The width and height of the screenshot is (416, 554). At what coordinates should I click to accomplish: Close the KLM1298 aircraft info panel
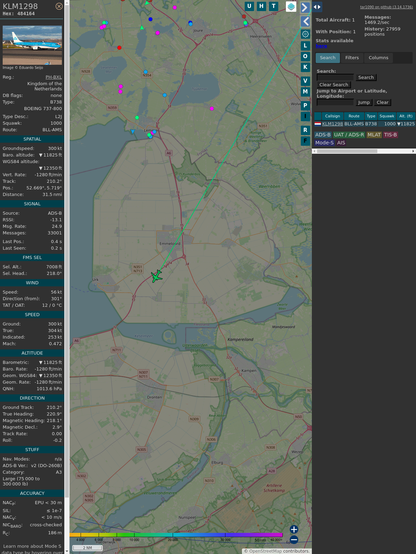coord(59,6)
